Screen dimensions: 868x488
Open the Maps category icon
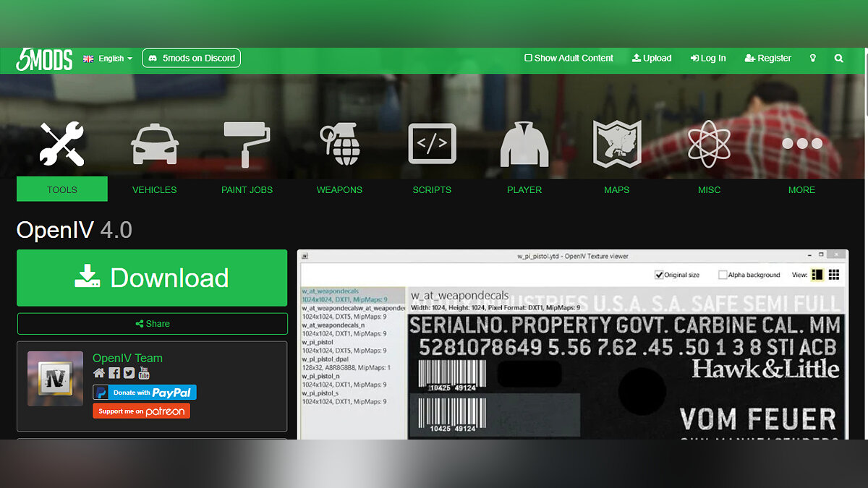pos(616,144)
